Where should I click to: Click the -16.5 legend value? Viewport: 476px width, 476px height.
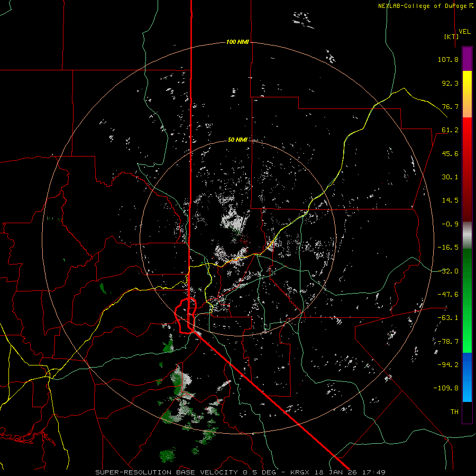pos(448,248)
